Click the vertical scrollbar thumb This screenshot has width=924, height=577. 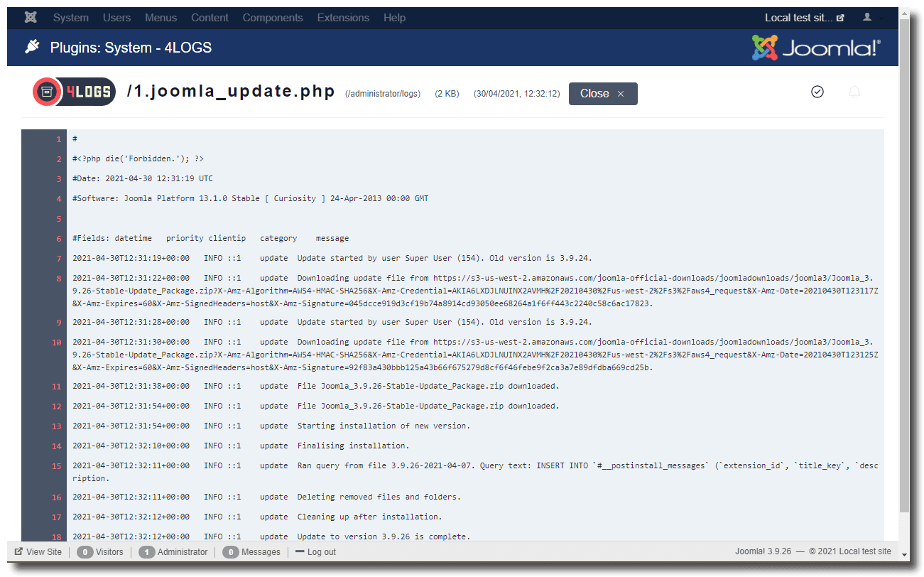(x=904, y=266)
